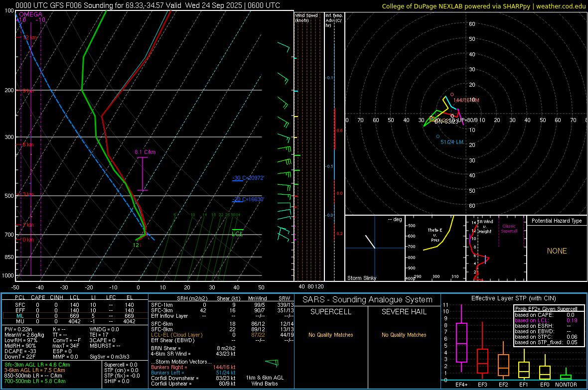
Task: Click the SHIP = 0.0 value
Action: pyautogui.click(x=117, y=381)
